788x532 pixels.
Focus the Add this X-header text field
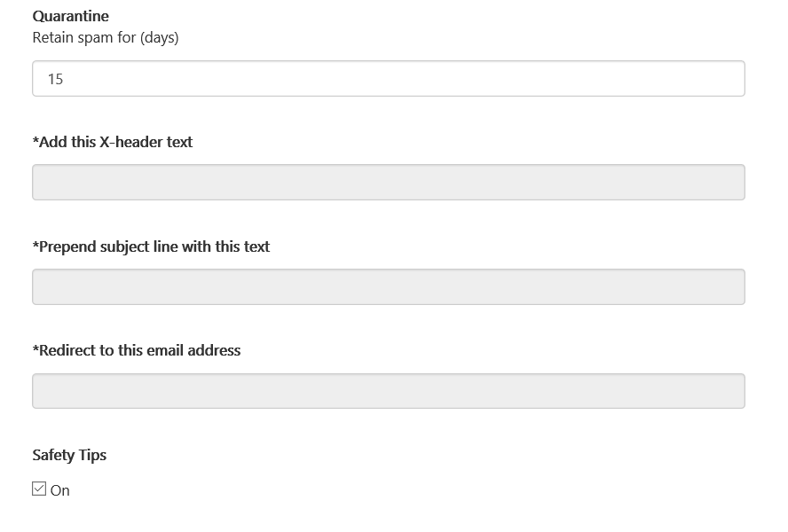pos(388,183)
